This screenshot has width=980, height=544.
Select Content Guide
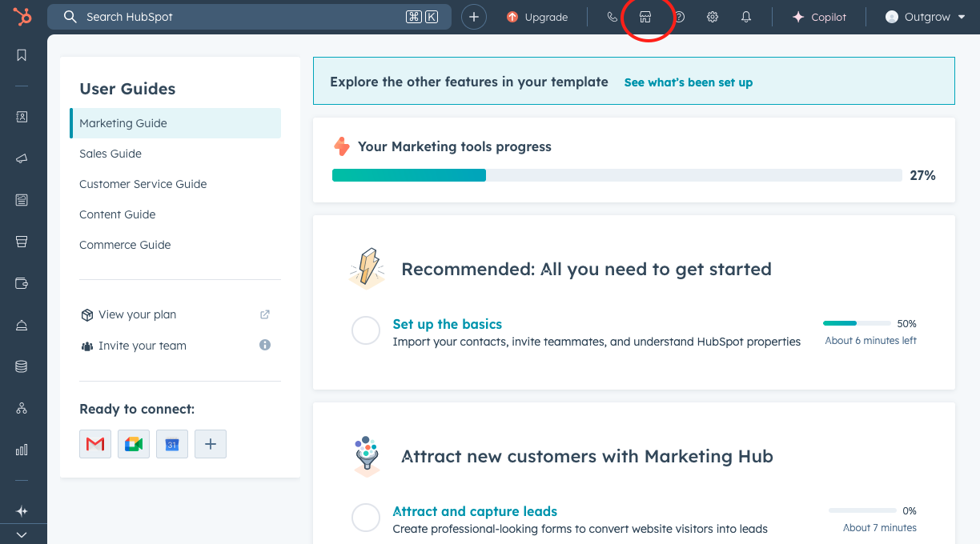click(x=118, y=214)
